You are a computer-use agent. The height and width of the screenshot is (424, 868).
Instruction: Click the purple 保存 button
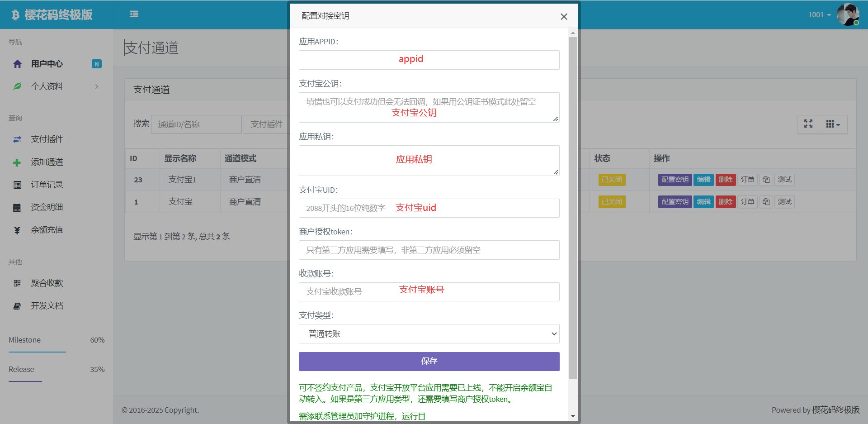click(429, 361)
